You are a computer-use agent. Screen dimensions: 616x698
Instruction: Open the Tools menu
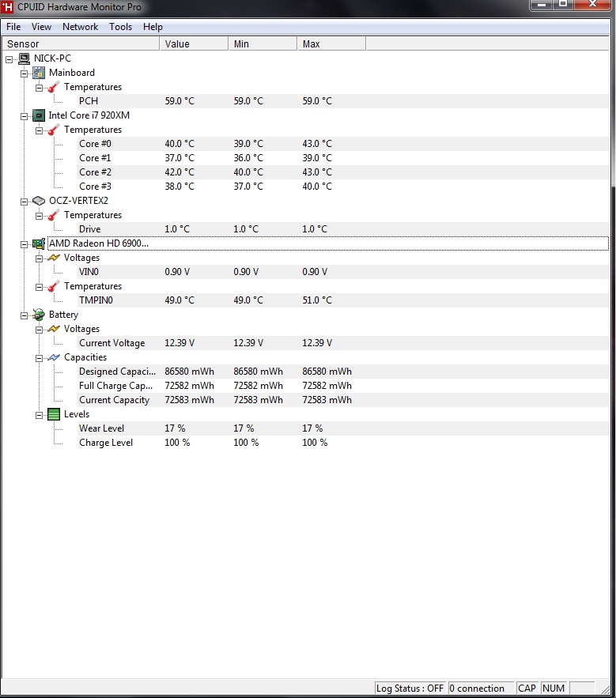pyautogui.click(x=121, y=27)
